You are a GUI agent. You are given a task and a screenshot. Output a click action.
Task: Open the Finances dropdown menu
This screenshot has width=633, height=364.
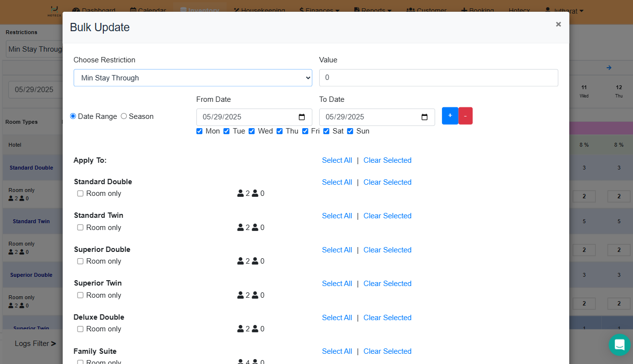coord(319,10)
